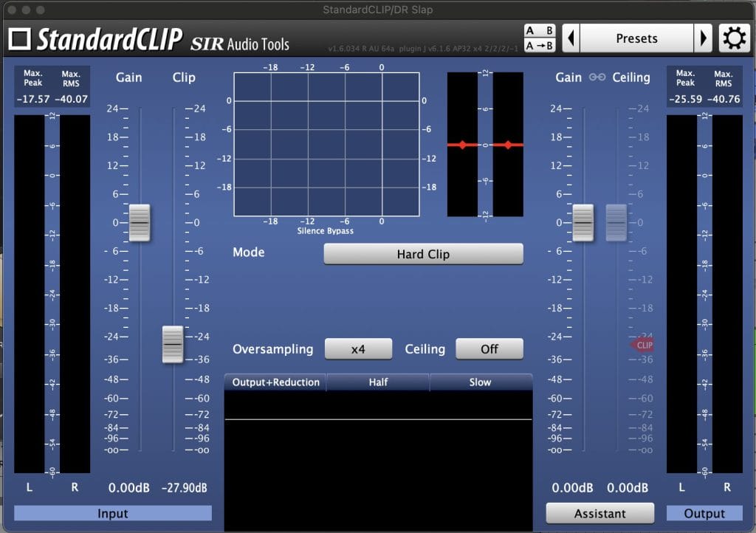Viewport: 756px width, 533px height.
Task: Change the x4 Oversampling setting
Action: click(358, 349)
